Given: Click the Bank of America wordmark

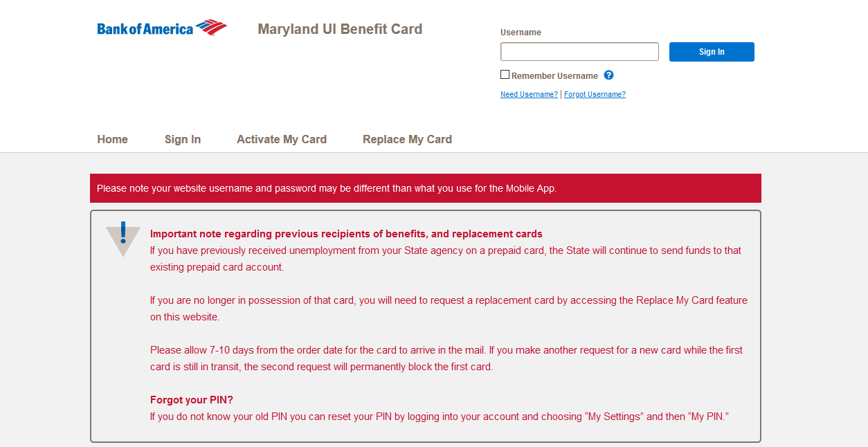Looking at the screenshot, I should [x=145, y=29].
